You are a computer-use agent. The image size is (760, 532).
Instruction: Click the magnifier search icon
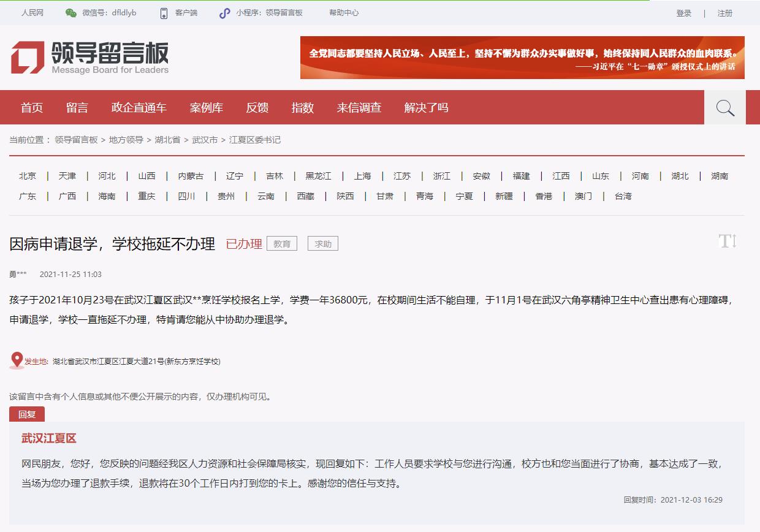(x=725, y=108)
